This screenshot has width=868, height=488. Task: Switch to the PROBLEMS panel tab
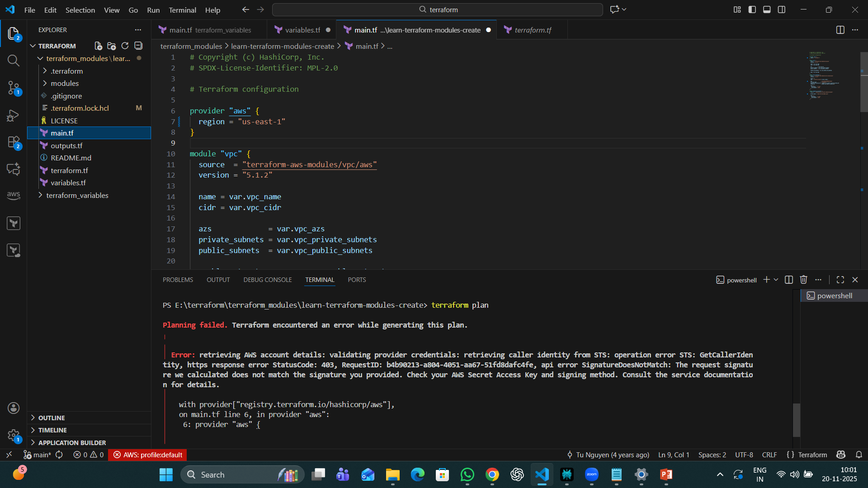178,280
